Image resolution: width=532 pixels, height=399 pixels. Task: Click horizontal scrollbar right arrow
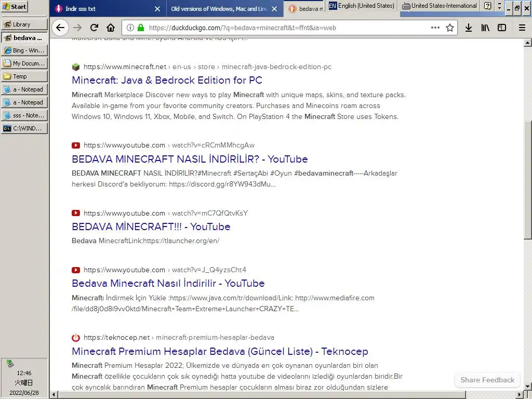tap(520, 395)
